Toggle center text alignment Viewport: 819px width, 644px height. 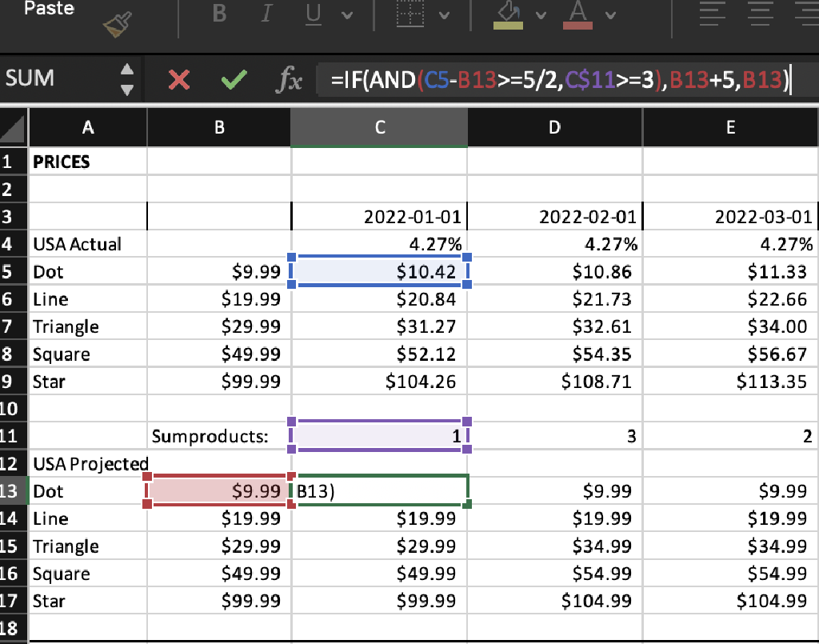click(760, 14)
